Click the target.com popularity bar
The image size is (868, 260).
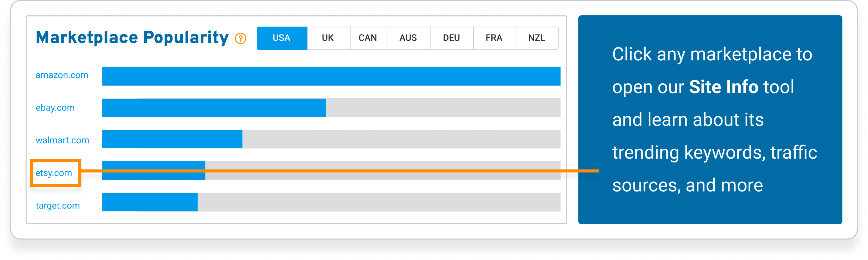331,202
